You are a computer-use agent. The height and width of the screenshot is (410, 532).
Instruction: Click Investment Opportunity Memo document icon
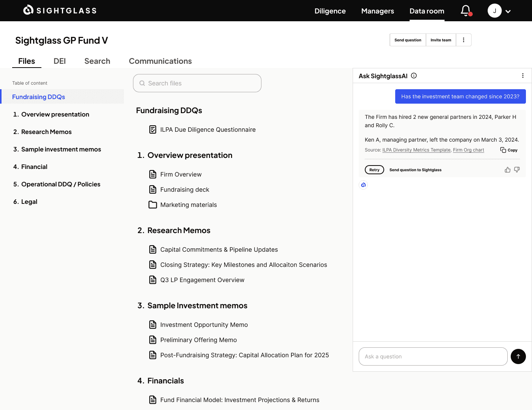click(x=153, y=325)
